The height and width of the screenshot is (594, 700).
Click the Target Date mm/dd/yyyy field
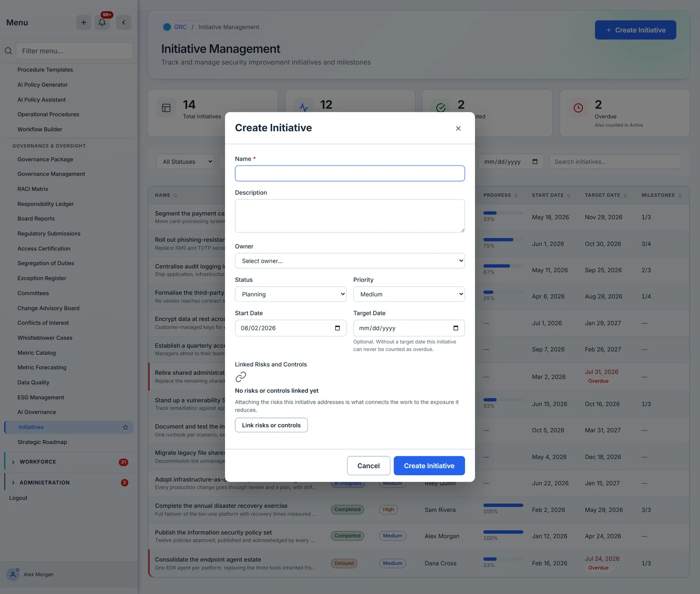[409, 328]
